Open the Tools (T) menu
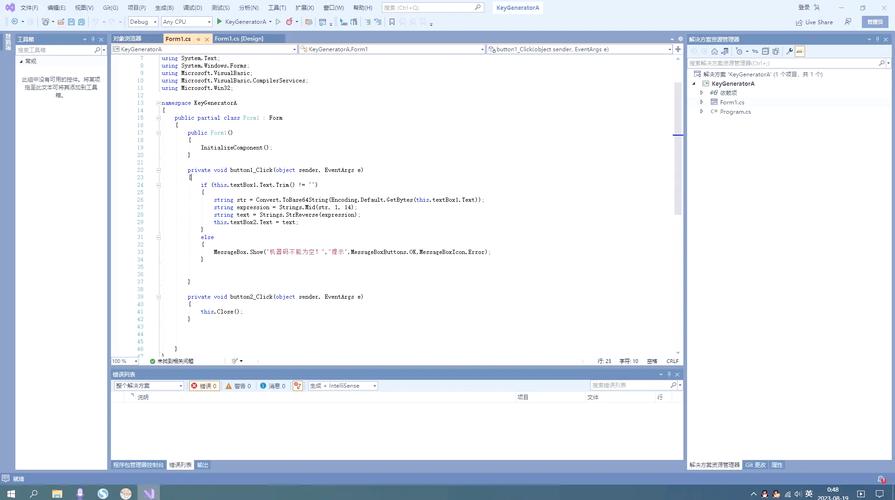The width and height of the screenshot is (895, 500). click(x=277, y=7)
